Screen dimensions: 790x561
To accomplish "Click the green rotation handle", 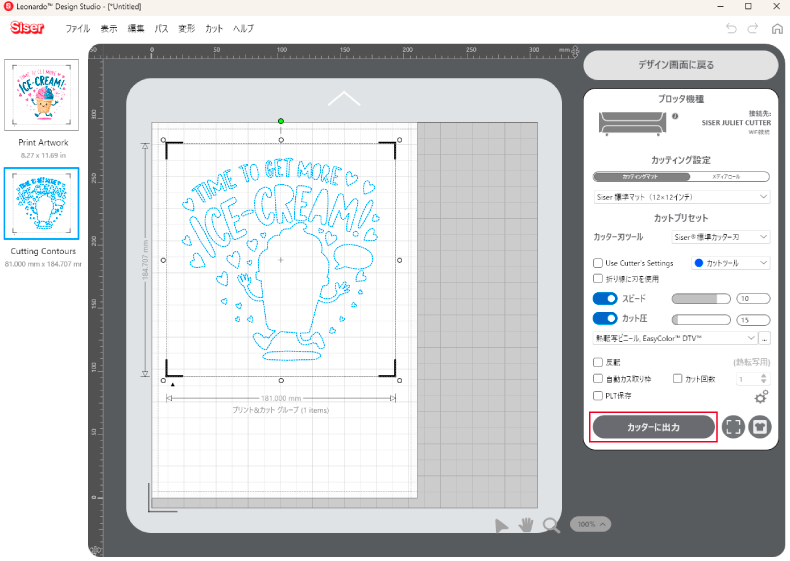I will pyautogui.click(x=281, y=121).
